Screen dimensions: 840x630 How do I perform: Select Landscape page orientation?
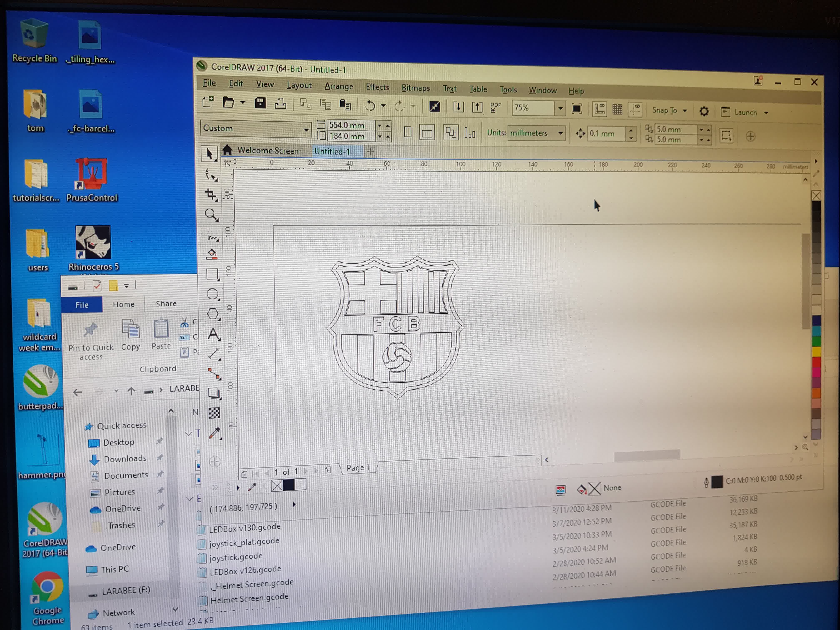coord(427,133)
